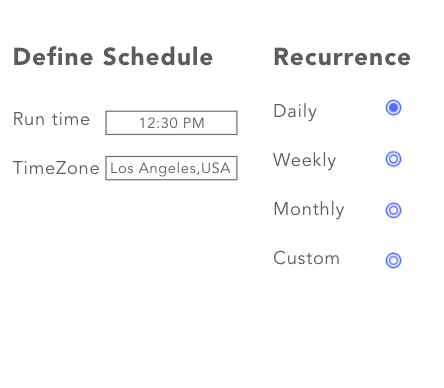Deselect the filled Daily radio circle

[x=393, y=108]
